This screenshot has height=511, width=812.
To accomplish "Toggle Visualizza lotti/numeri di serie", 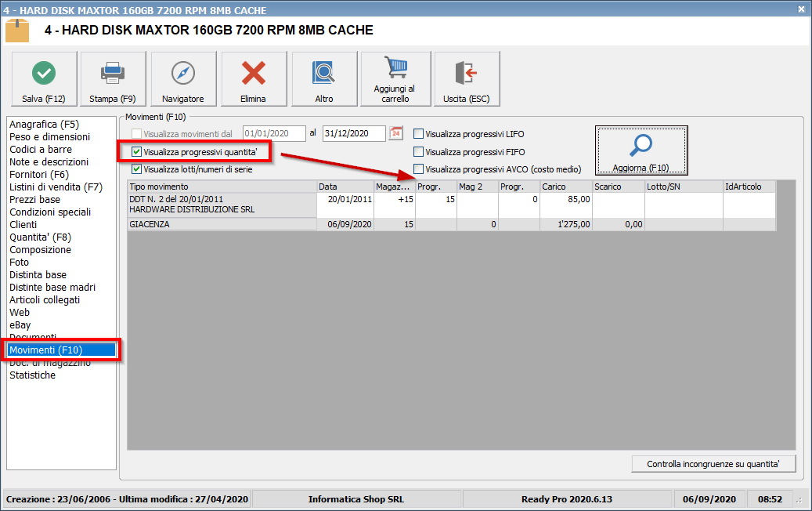I will pyautogui.click(x=137, y=169).
